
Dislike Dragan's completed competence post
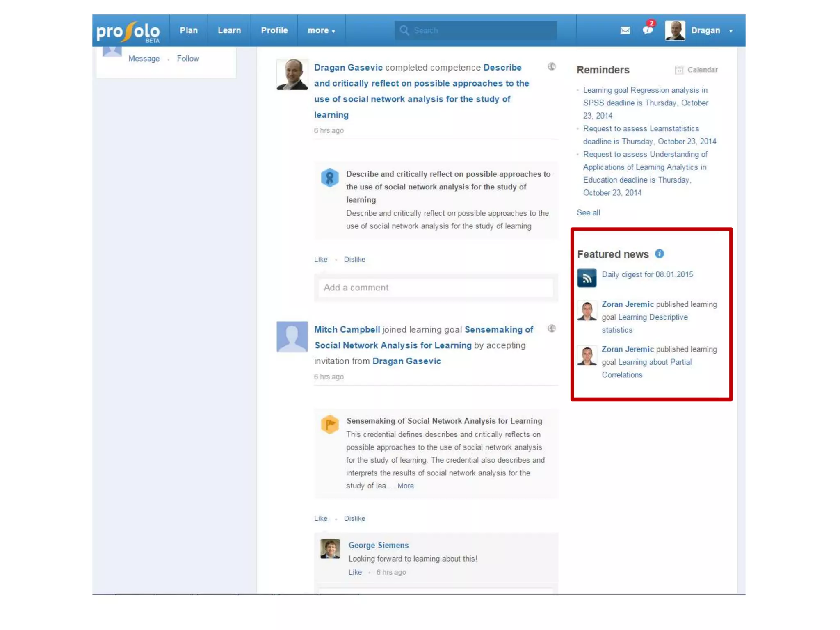(x=354, y=259)
